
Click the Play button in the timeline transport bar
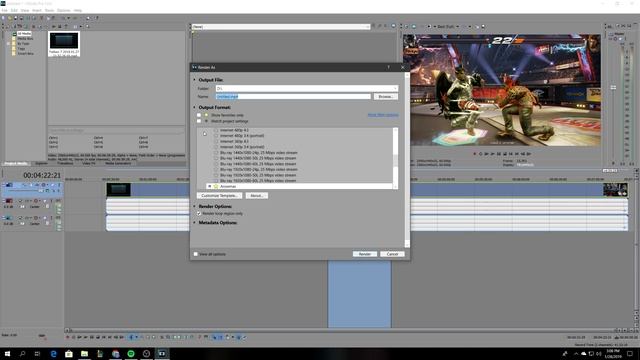[x=86, y=337]
